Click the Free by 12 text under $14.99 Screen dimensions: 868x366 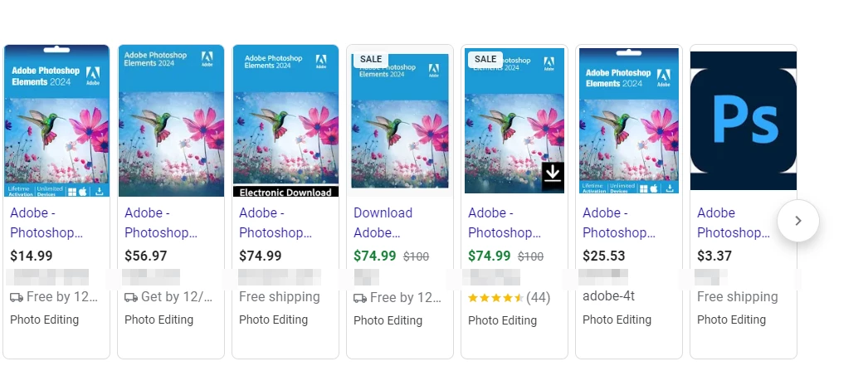pyautogui.click(x=62, y=297)
